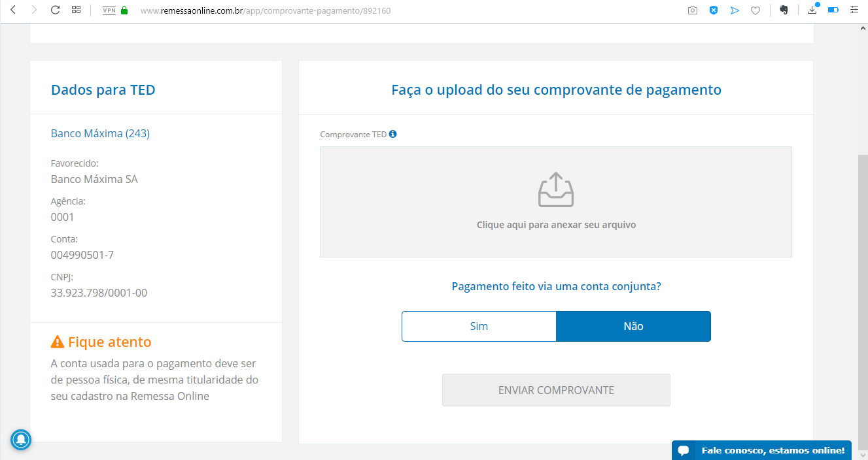This screenshot has width=868, height=460.
Task: Click the 'Pagamento feito via uma conta conjunta?' text
Action: [x=556, y=286]
